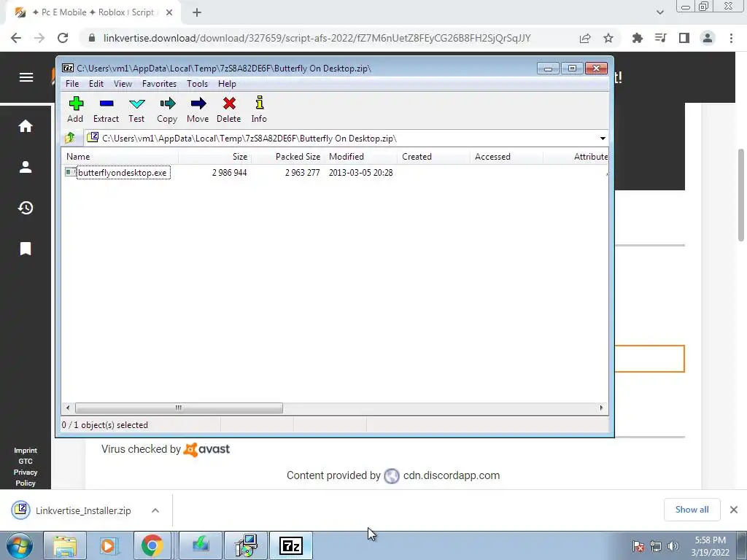The height and width of the screenshot is (560, 747).
Task: Open the Privacy Policy link
Action: (26, 478)
